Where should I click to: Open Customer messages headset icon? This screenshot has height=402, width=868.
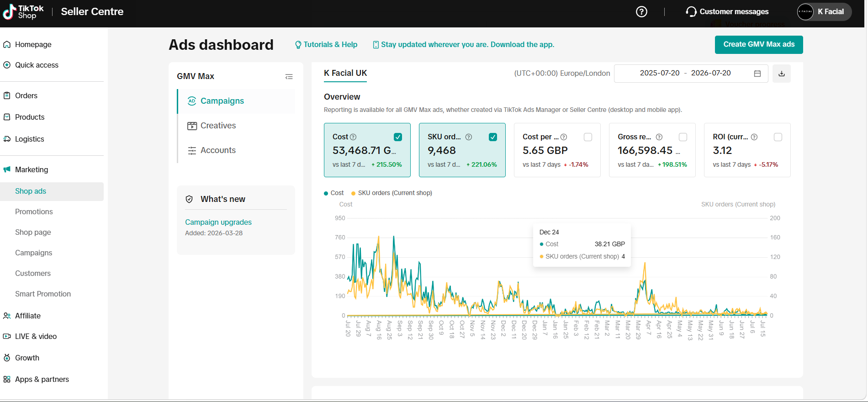[691, 11]
